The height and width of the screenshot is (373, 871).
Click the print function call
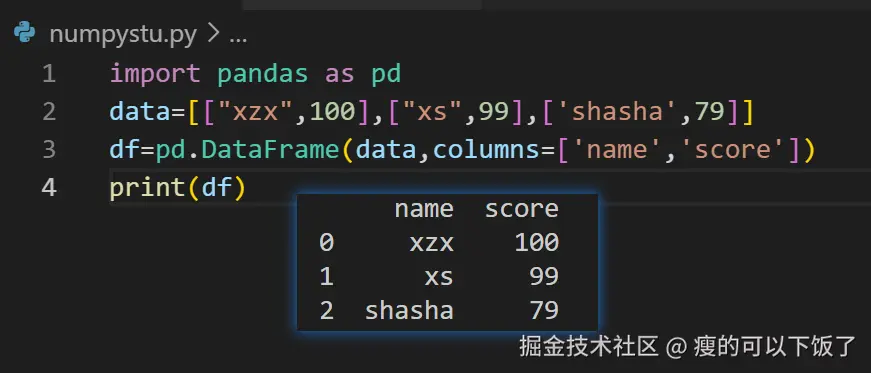(147, 187)
